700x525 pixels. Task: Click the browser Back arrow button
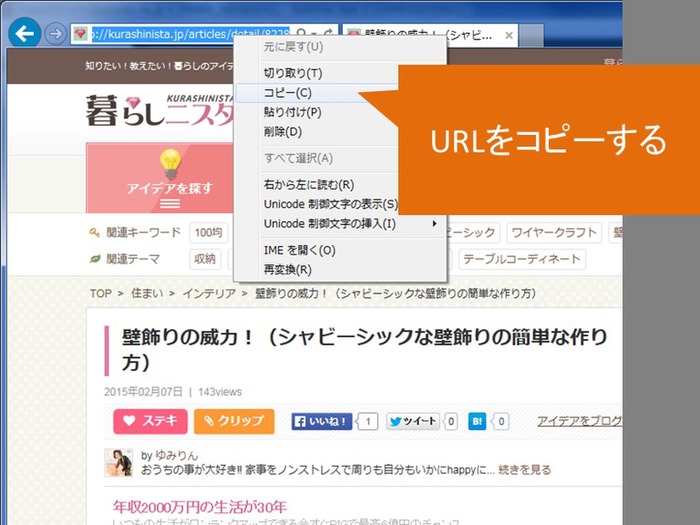tap(24, 33)
